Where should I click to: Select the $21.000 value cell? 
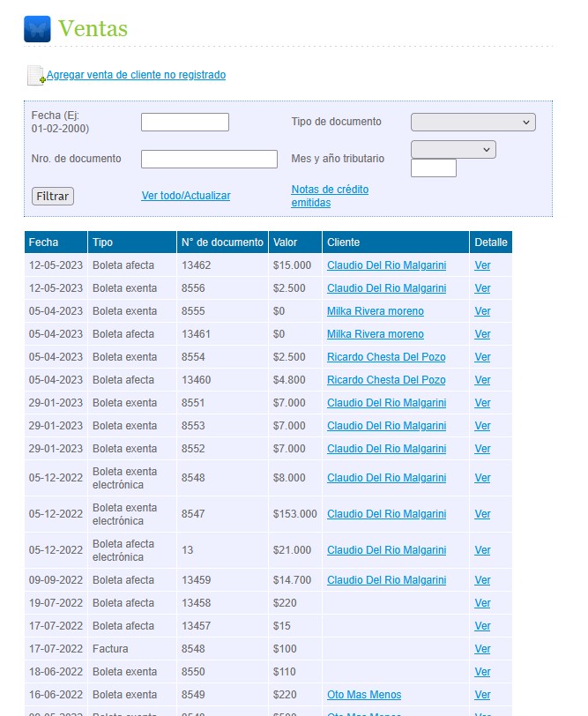(295, 550)
